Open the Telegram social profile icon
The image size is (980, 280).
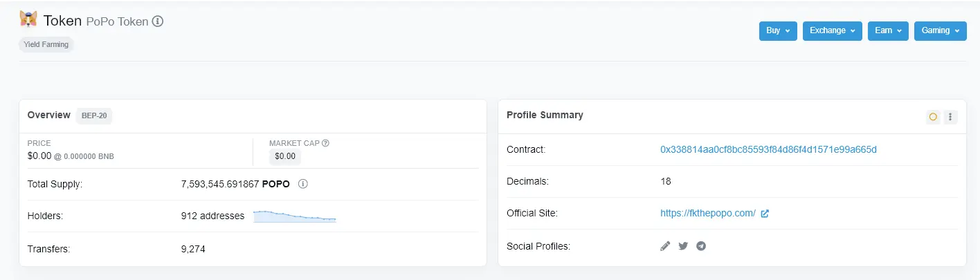point(701,246)
